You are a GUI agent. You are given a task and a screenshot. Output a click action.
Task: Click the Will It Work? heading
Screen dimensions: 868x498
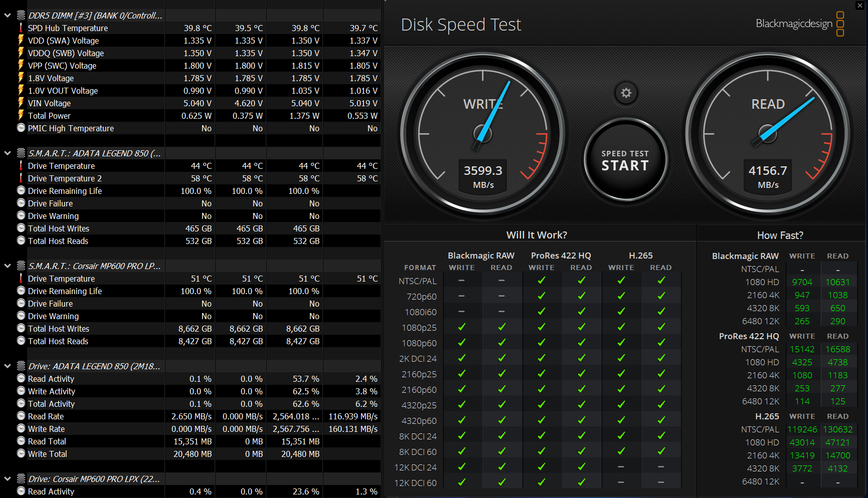537,235
